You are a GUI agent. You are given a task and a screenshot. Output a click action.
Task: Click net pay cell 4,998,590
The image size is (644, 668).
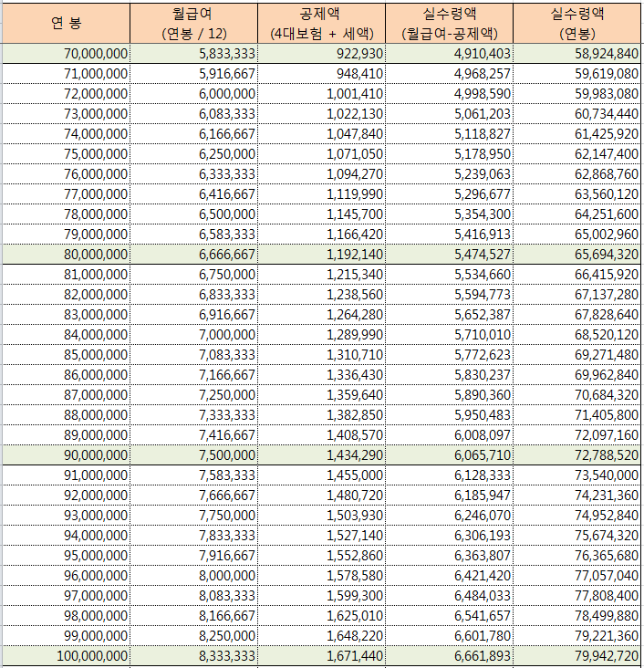tap(450, 94)
